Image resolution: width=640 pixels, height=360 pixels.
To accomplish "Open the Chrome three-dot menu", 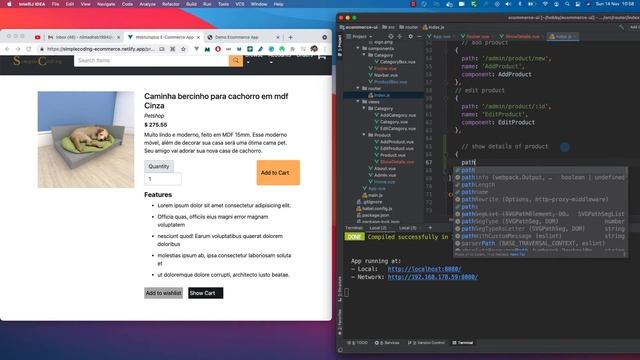I will pyautogui.click(x=325, y=49).
